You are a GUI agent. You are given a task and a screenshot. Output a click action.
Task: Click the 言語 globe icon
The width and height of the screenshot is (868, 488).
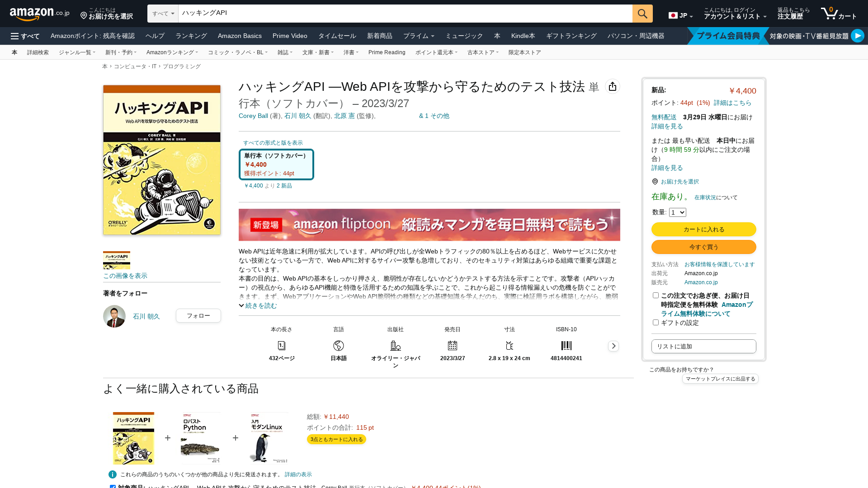(x=339, y=346)
